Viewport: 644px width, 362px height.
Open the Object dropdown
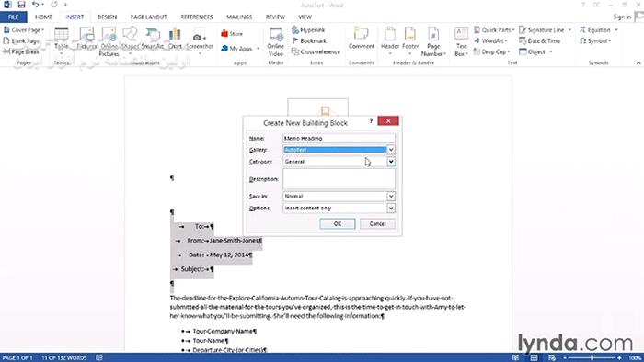coord(550,52)
